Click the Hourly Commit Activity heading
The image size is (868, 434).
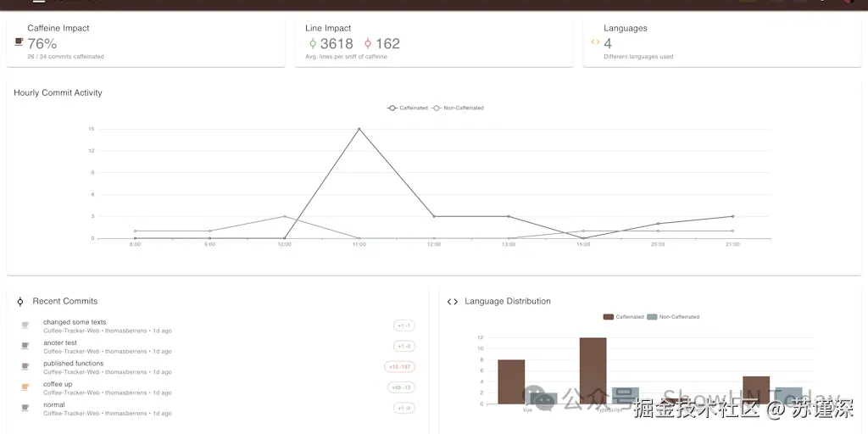coord(58,92)
